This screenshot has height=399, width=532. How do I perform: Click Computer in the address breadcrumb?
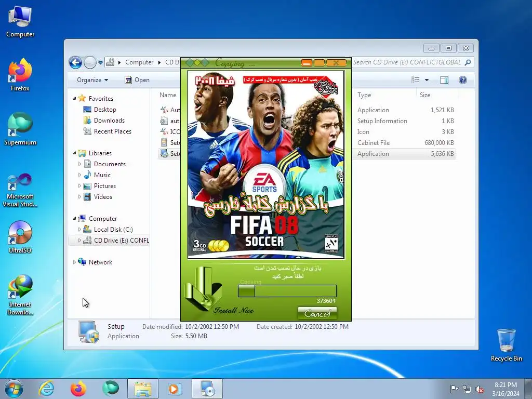[x=139, y=62]
